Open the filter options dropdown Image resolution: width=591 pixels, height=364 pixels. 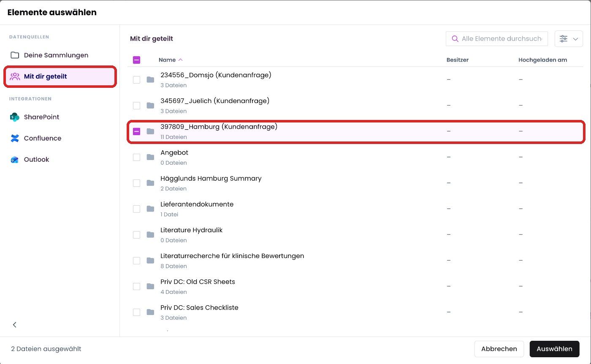point(569,38)
